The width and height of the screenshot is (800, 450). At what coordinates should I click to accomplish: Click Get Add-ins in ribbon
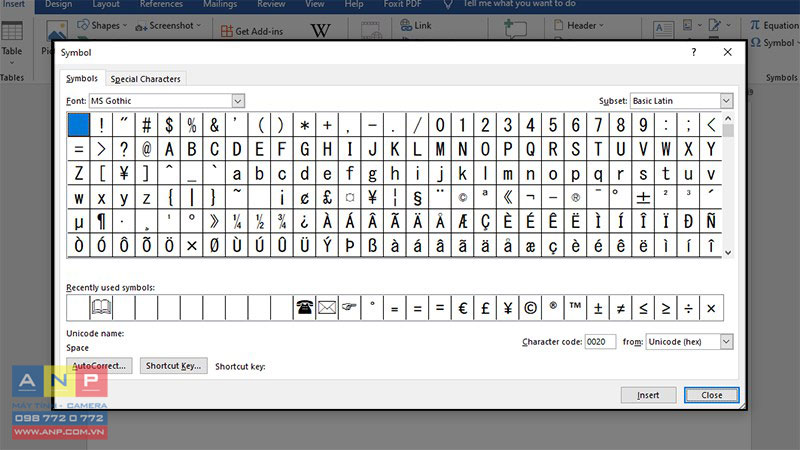252,31
